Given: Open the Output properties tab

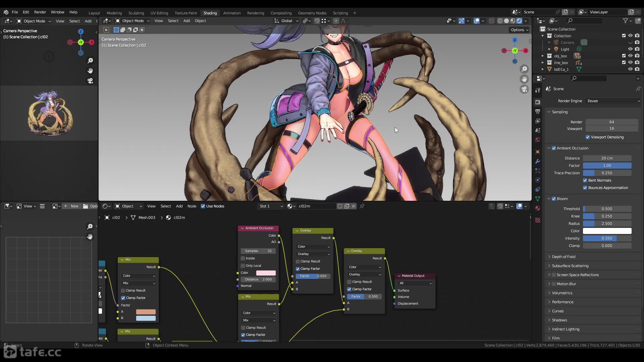Looking at the screenshot, I should [538, 111].
